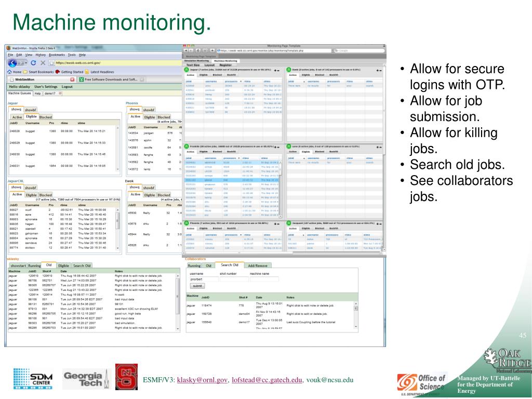This screenshot has width=532, height=399.
Task: Click green status icon of Jaguar panel
Action: [187, 70]
